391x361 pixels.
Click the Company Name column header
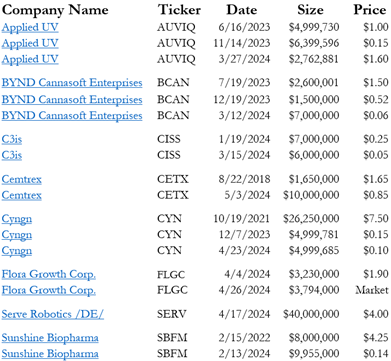click(55, 10)
